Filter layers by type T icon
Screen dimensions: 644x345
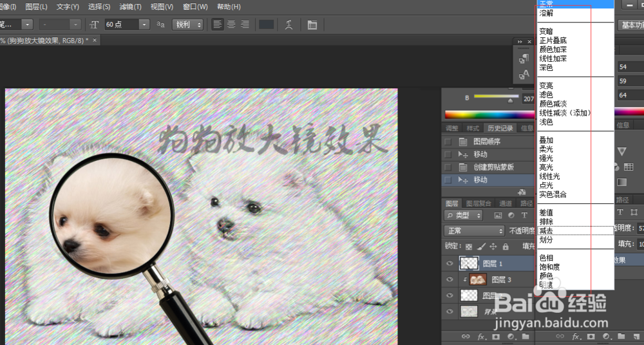point(524,215)
